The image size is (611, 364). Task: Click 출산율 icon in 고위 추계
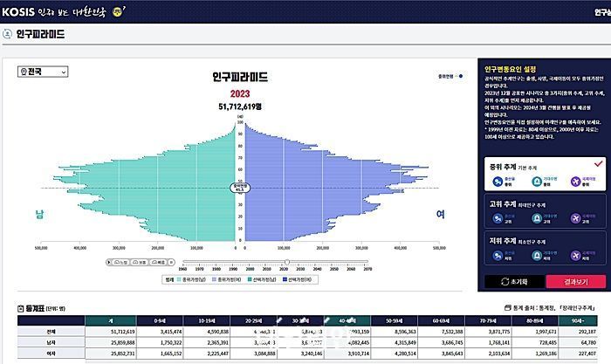click(x=499, y=216)
